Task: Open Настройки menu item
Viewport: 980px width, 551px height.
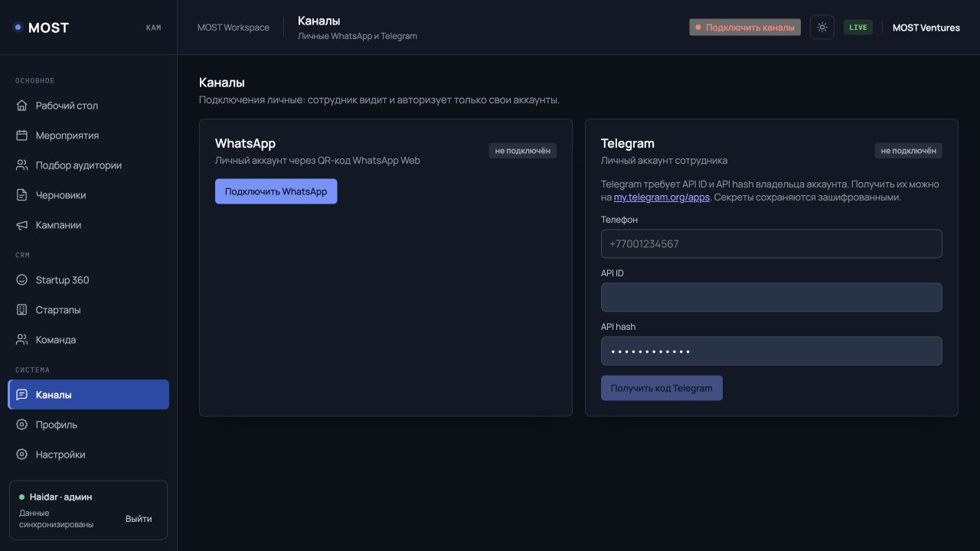Action: pos(88,455)
